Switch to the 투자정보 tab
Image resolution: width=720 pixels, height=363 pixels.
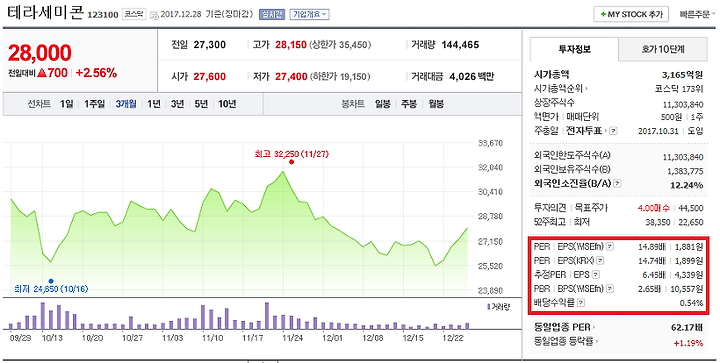pos(574,49)
